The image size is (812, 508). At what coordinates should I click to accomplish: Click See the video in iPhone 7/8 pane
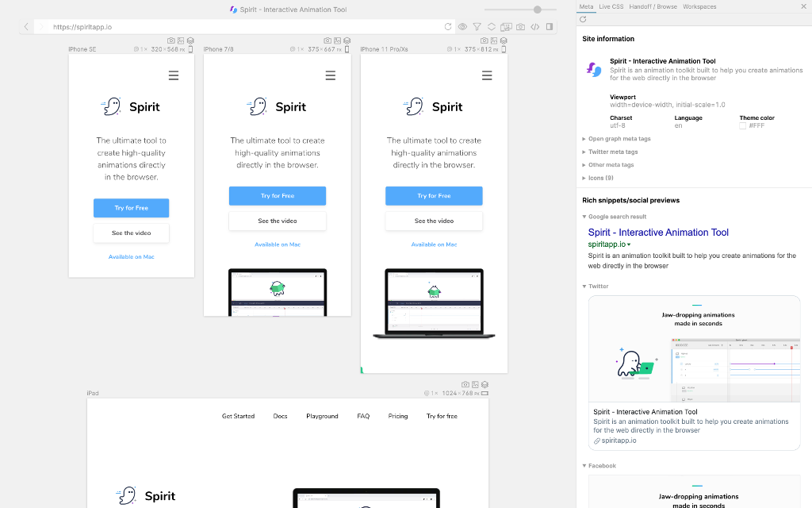coord(278,221)
